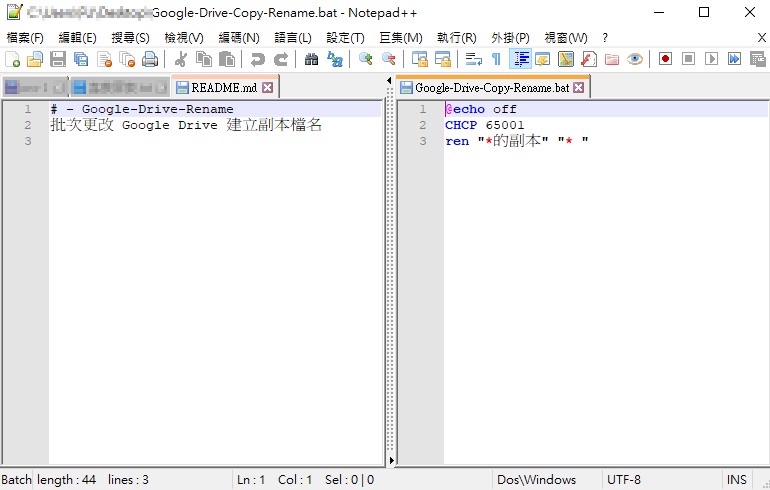
Task: Open the Replace dialog icon
Action: [335, 59]
